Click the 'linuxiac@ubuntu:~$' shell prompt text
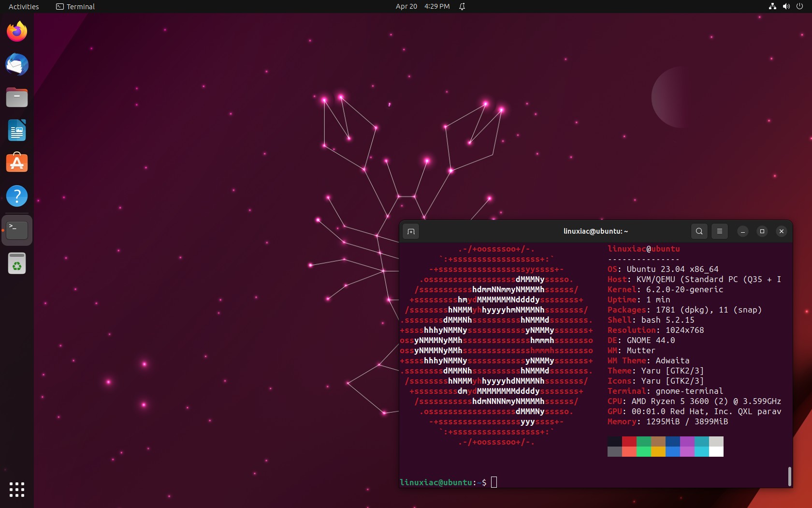This screenshot has width=812, height=508. pos(443,482)
